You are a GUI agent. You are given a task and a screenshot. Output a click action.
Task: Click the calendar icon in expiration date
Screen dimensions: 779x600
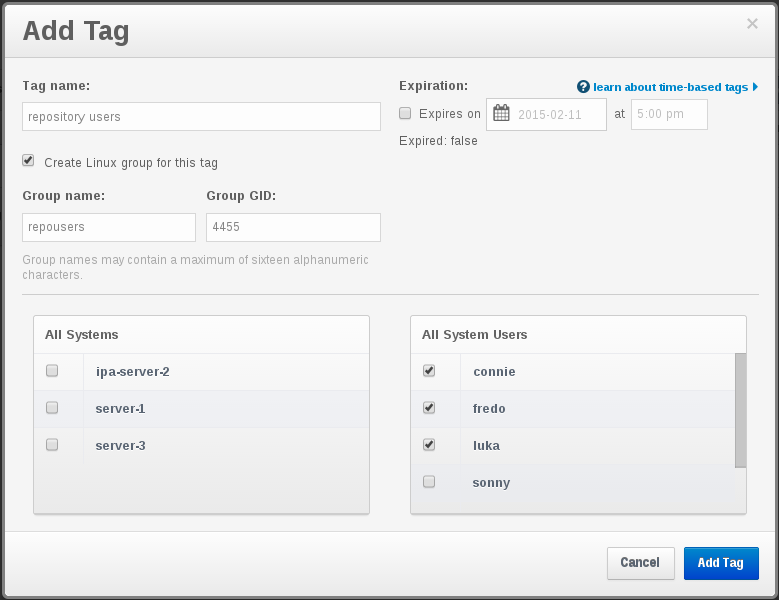pos(501,114)
